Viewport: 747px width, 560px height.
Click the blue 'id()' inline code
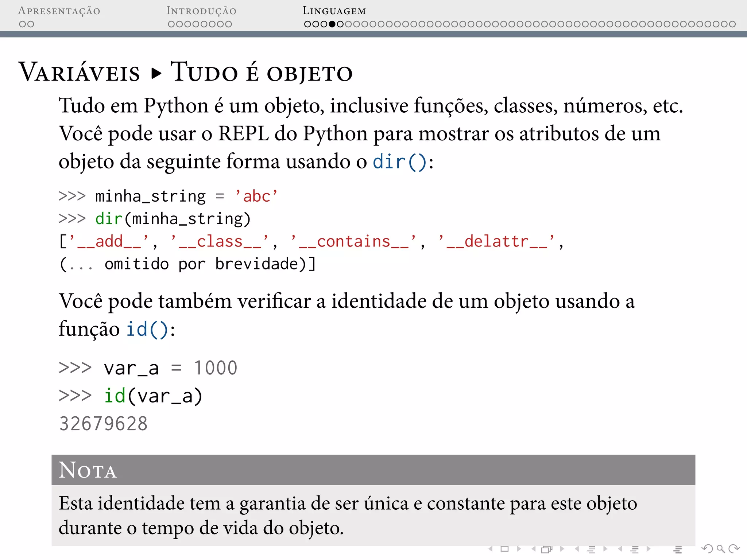(147, 329)
